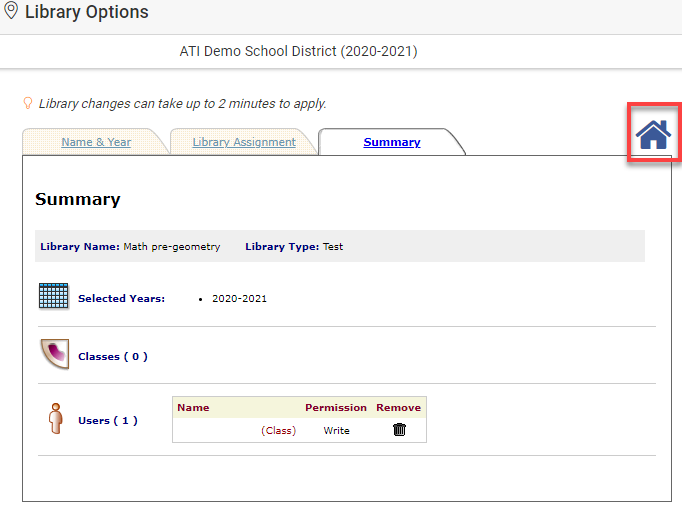This screenshot has width=682, height=505.
Task: Switch to the Library Assignment tab
Action: (244, 142)
